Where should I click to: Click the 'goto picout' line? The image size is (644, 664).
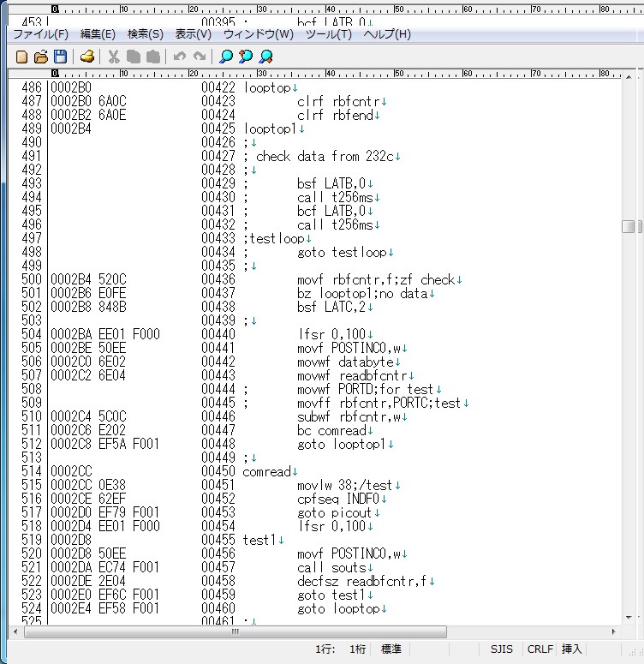coord(335,512)
